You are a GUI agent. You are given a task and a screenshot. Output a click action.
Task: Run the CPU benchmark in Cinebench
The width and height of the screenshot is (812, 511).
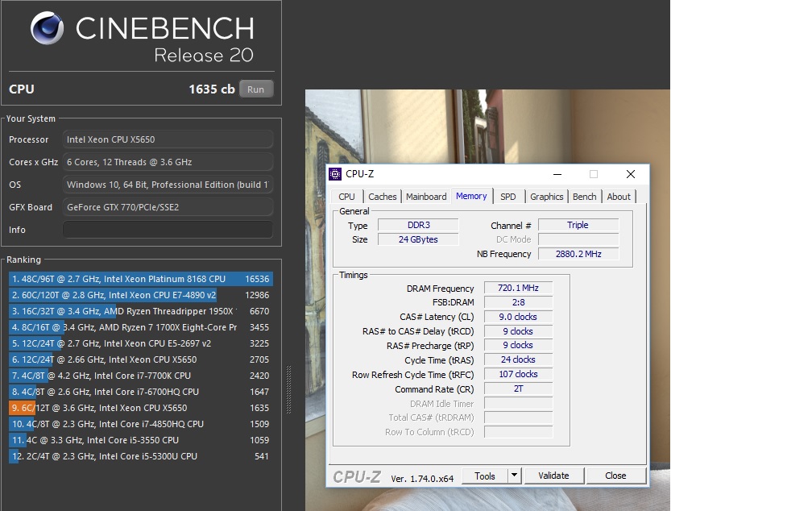point(256,89)
